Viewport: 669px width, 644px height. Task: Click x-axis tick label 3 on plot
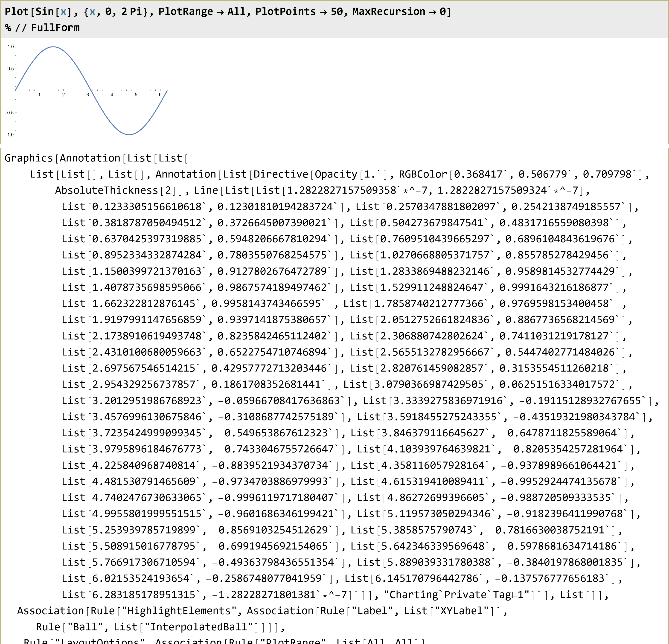88,95
